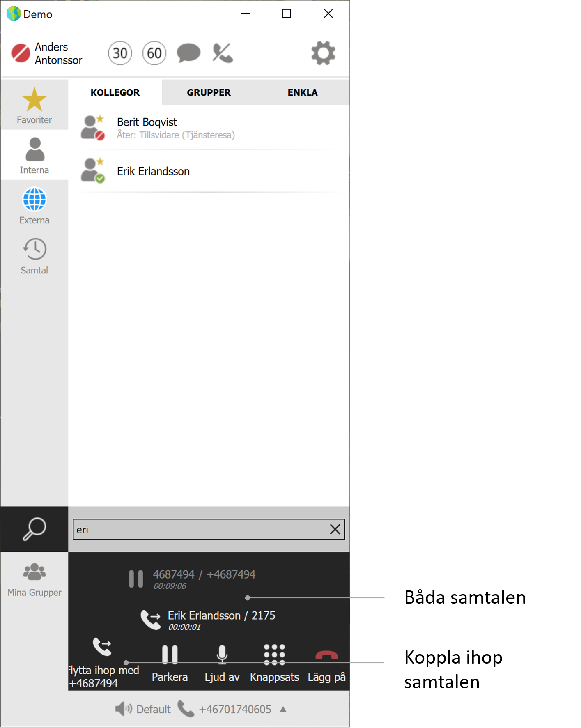Maximize the Demo window

coord(287,14)
